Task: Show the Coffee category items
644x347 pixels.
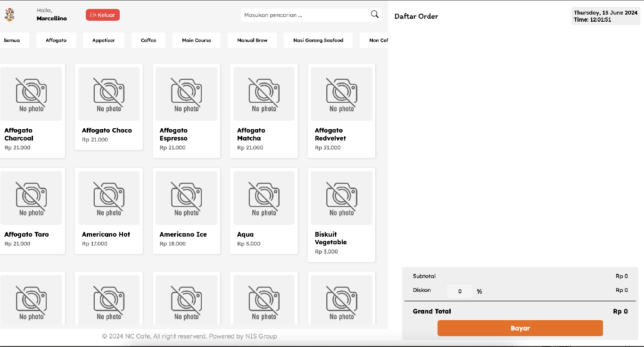Action: (149, 41)
